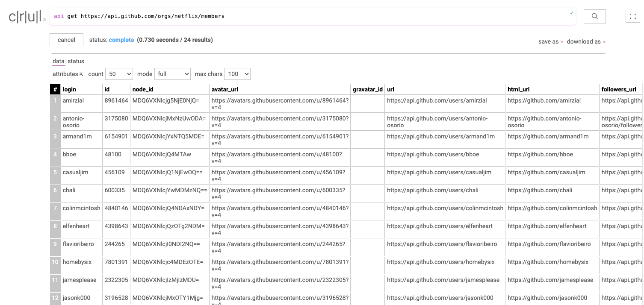
Task: Click the # column header
Action: pyautogui.click(x=55, y=89)
